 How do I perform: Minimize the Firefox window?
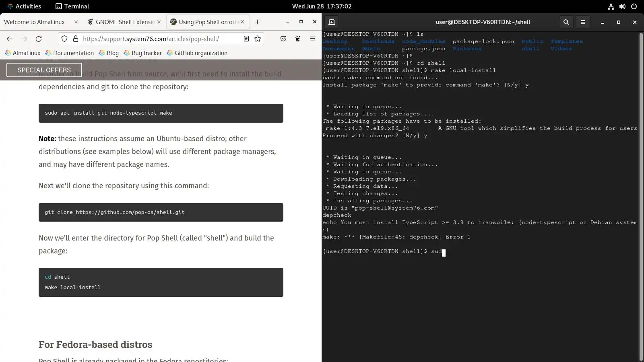287,22
